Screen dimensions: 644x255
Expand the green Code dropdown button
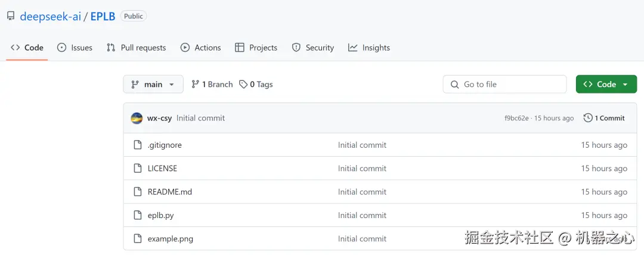coord(606,85)
